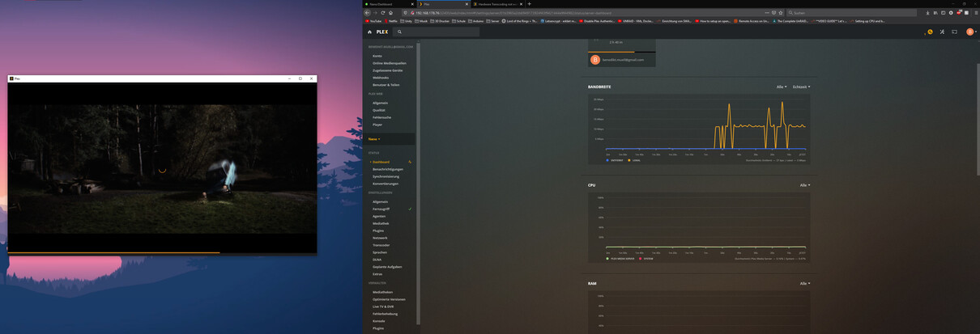This screenshot has height=334, width=980.
Task: Open Konsole in sidebar
Action: click(379, 321)
